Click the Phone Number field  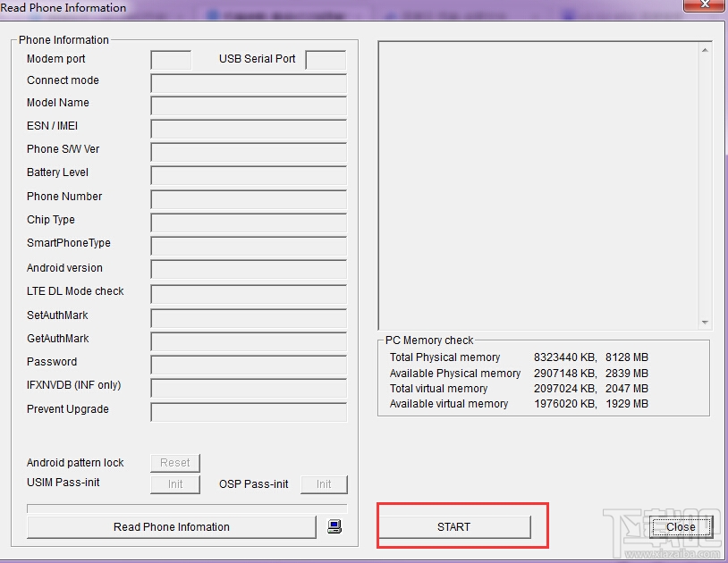point(249,199)
